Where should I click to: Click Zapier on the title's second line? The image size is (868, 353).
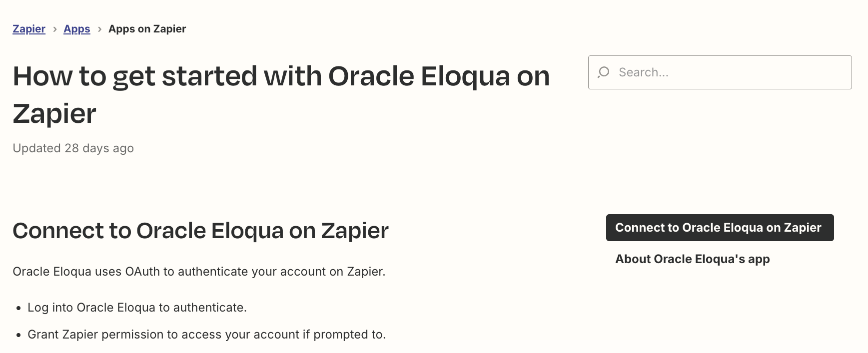click(54, 114)
